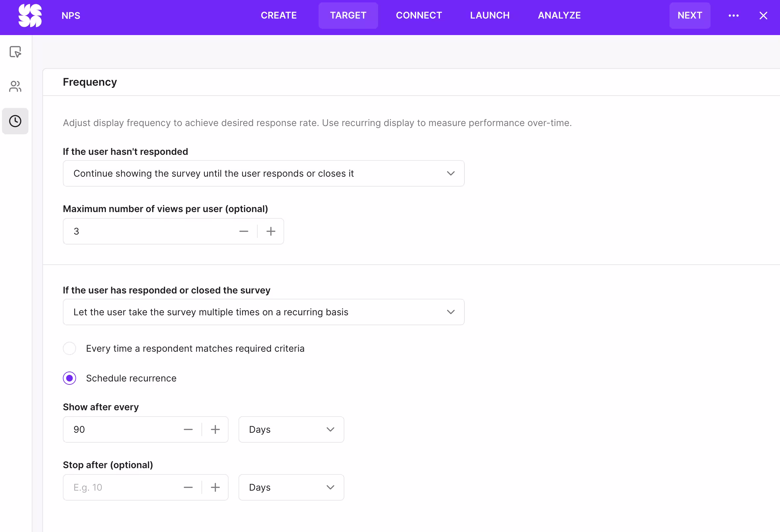
Task: Go to the ANALYZE tab
Action: (x=559, y=16)
